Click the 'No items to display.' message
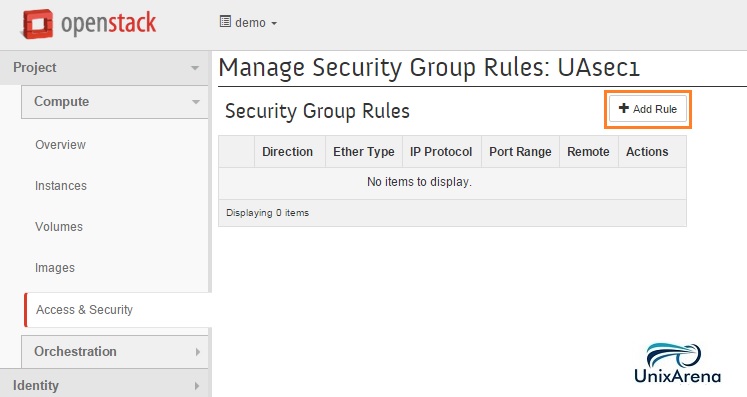The width and height of the screenshot is (747, 397). 419,182
